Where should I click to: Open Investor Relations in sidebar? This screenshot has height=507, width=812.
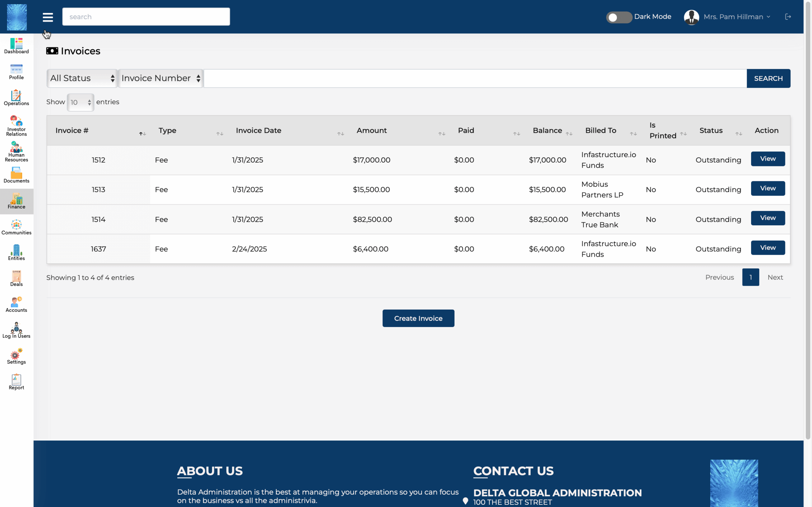[16, 126]
